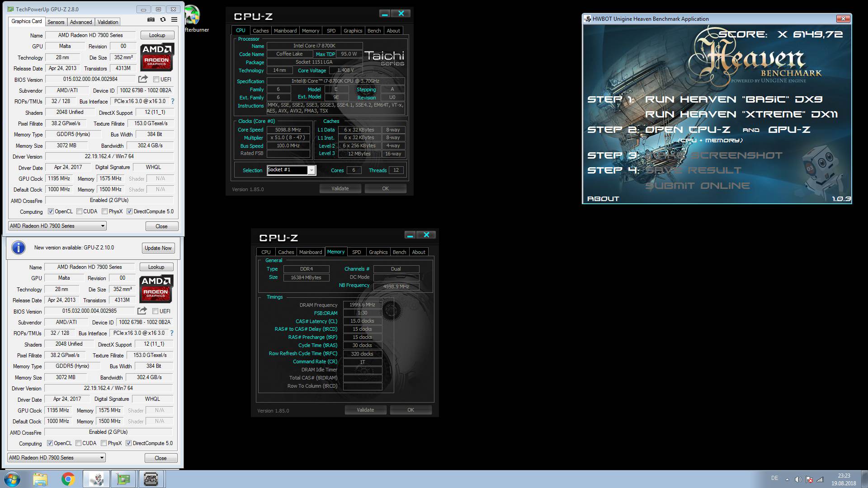Click the DE language indicator in taskbar

774,478
